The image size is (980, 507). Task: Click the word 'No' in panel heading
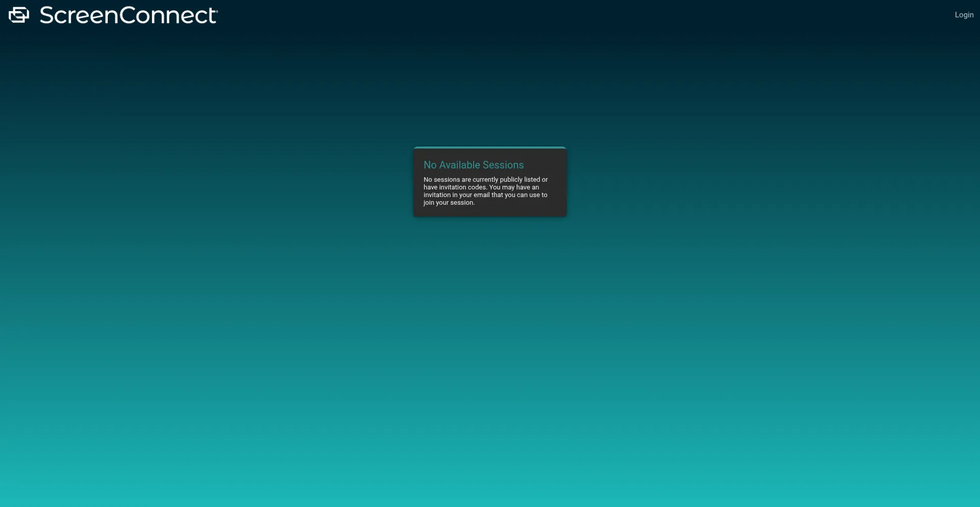(430, 165)
